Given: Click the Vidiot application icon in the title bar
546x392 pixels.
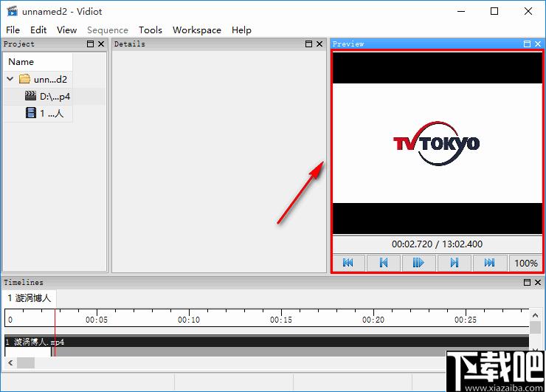Looking at the screenshot, I should (x=13, y=11).
